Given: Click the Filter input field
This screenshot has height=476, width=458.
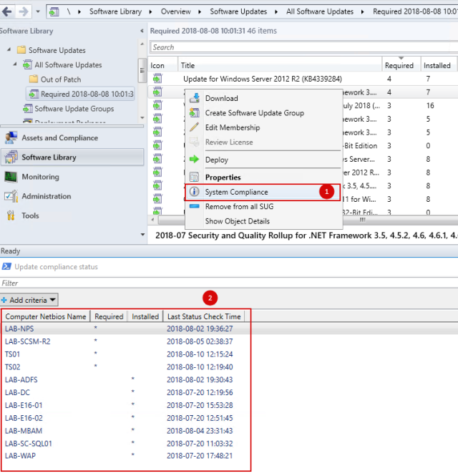Looking at the screenshot, I should (x=229, y=283).
